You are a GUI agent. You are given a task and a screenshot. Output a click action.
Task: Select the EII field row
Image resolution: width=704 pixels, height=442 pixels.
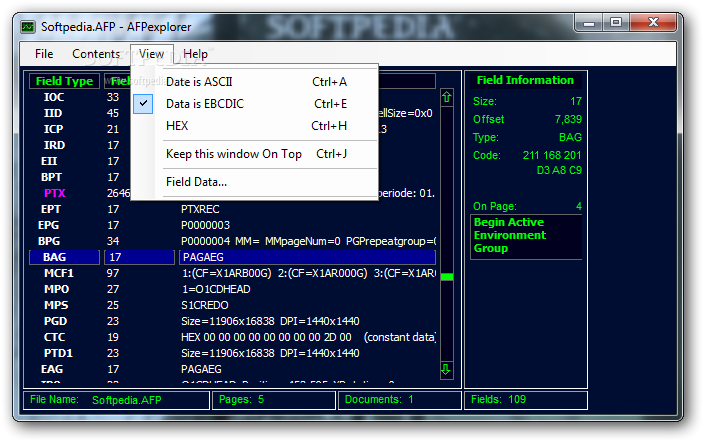tap(232, 161)
